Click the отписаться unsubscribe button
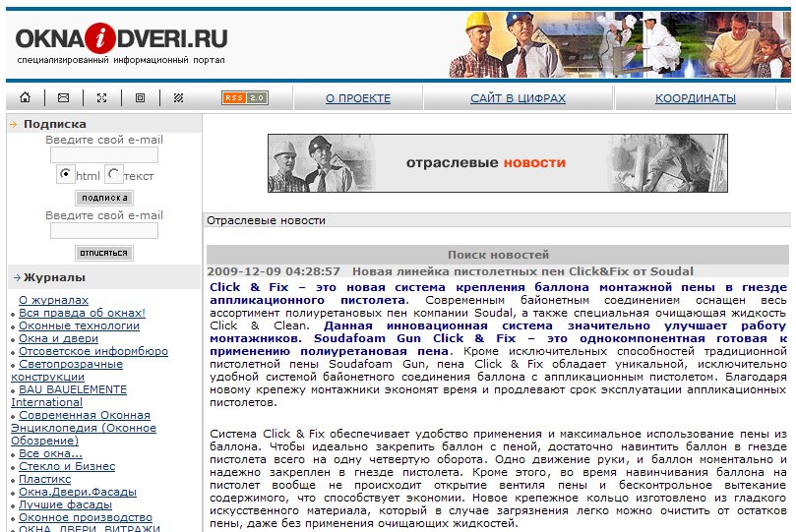Image resolution: width=796 pixels, height=532 pixels. 104,253
